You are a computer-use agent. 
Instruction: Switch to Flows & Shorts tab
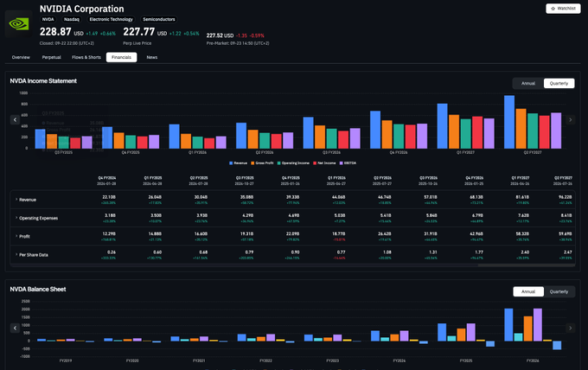[x=86, y=57]
